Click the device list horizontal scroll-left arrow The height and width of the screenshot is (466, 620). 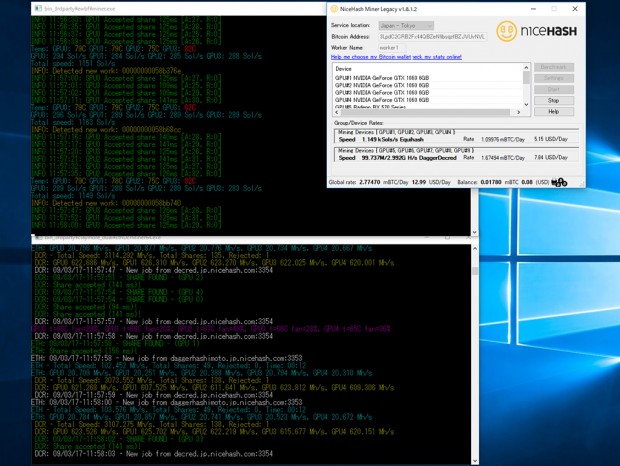coord(337,112)
